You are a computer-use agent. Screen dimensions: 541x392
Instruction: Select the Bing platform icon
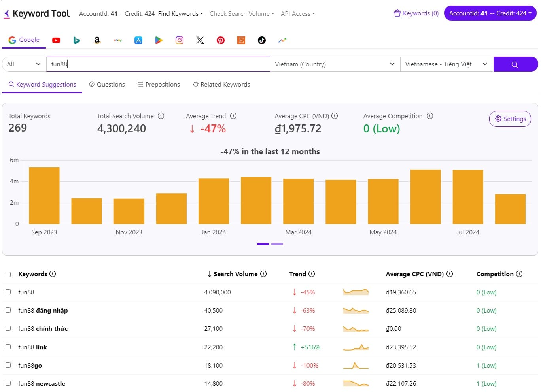(x=77, y=40)
